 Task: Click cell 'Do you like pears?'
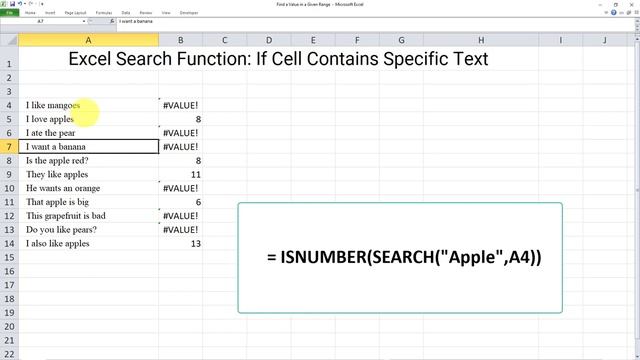[x=89, y=229]
